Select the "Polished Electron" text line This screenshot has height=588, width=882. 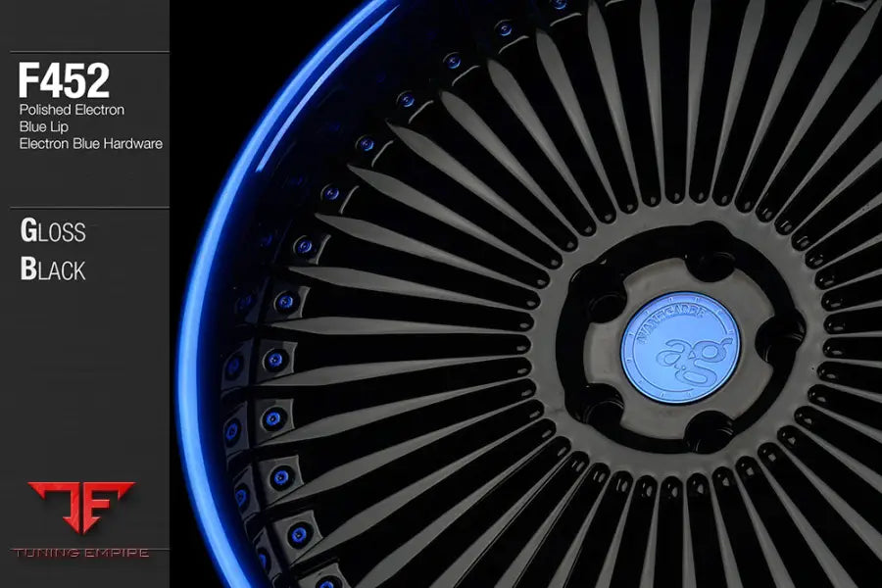(72, 110)
